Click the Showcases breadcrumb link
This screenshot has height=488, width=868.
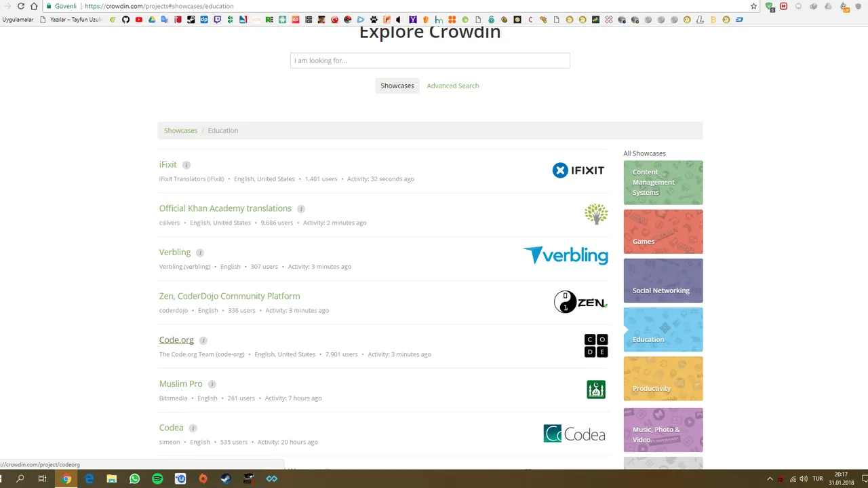coord(180,130)
